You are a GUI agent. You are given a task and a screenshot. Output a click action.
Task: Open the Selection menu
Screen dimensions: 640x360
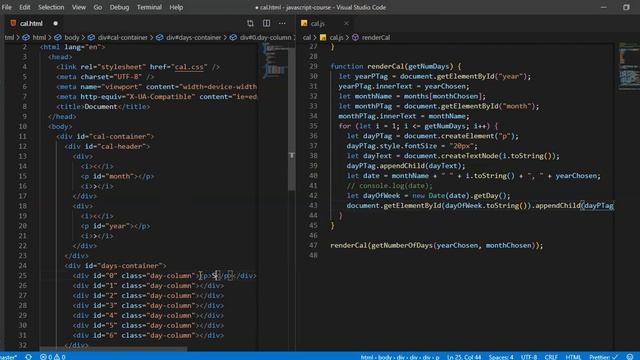pyautogui.click(x=51, y=7)
